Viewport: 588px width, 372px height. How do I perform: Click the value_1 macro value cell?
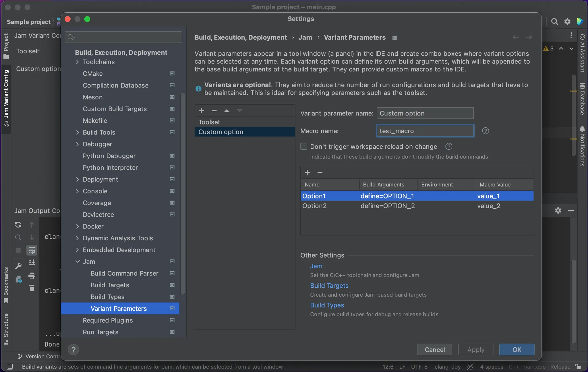tap(504, 196)
